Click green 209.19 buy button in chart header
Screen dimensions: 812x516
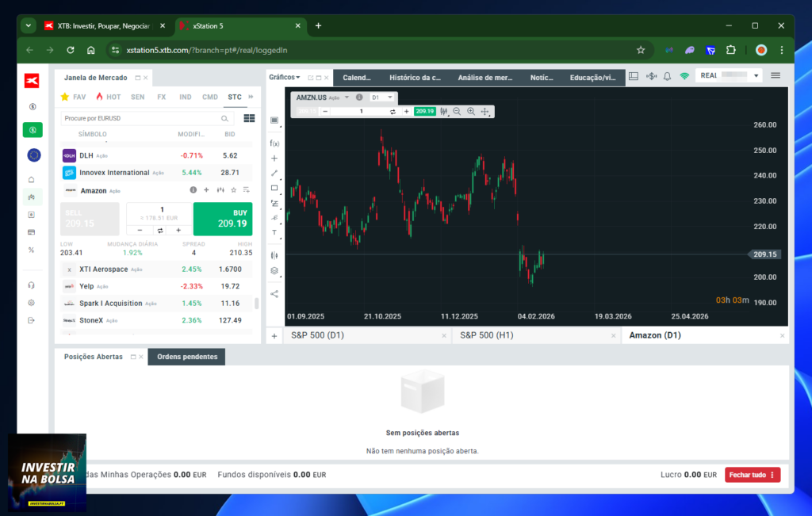pos(425,111)
